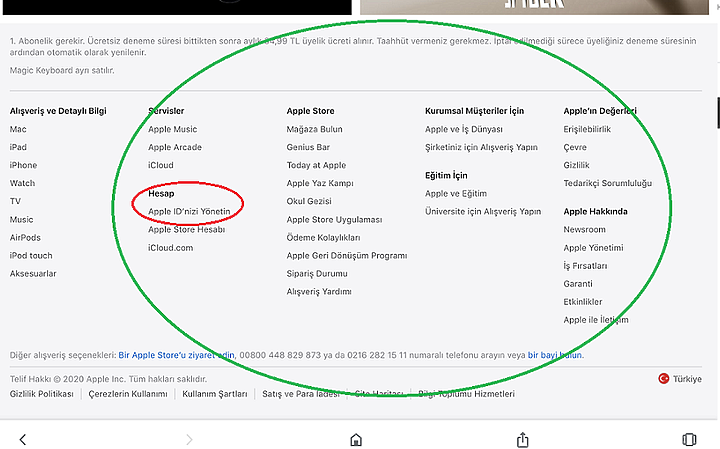Open the Apple Arcade link
Screen dimensions: 720x449
[174, 147]
